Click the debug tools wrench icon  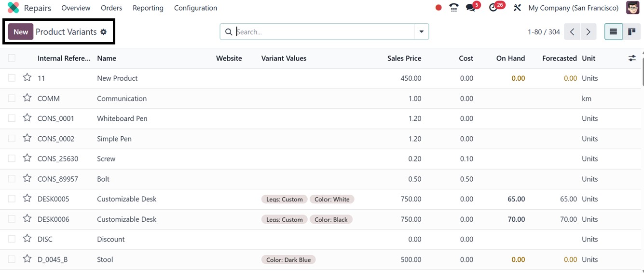pos(517,8)
